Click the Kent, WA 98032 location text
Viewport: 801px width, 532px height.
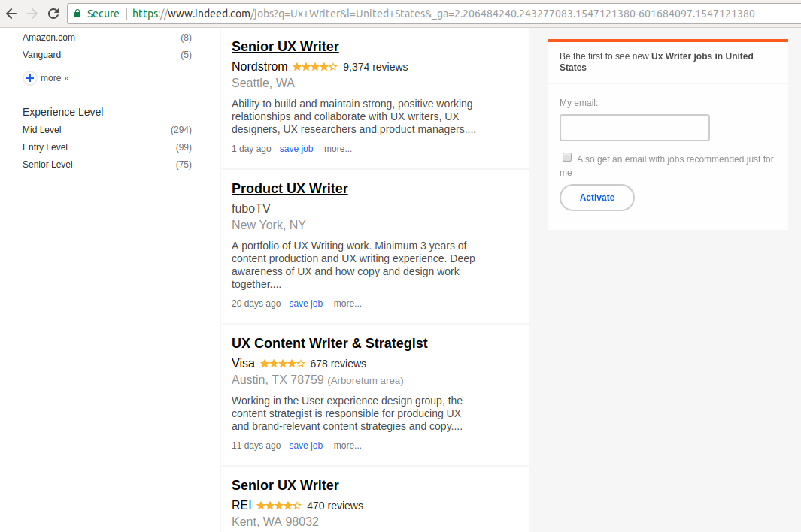275,521
